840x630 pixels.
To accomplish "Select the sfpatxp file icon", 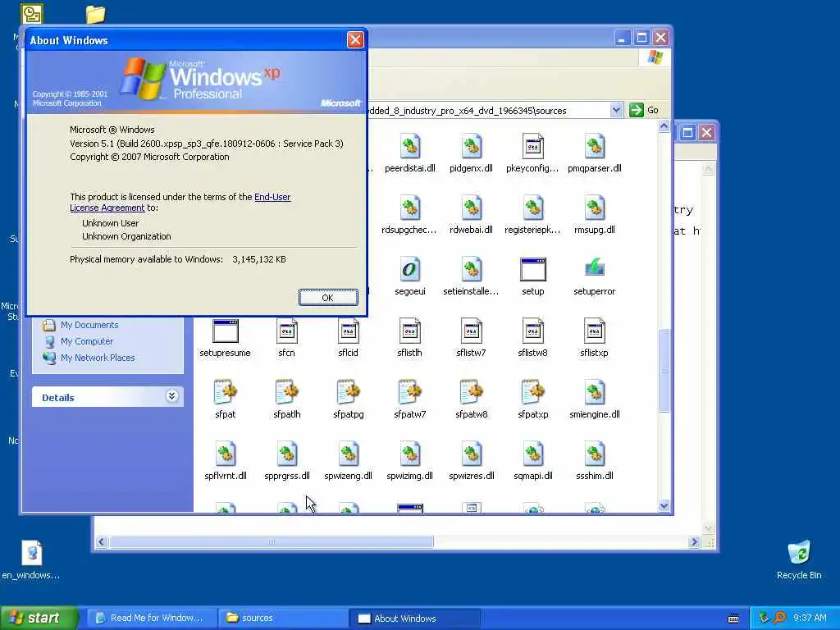I will (533, 393).
